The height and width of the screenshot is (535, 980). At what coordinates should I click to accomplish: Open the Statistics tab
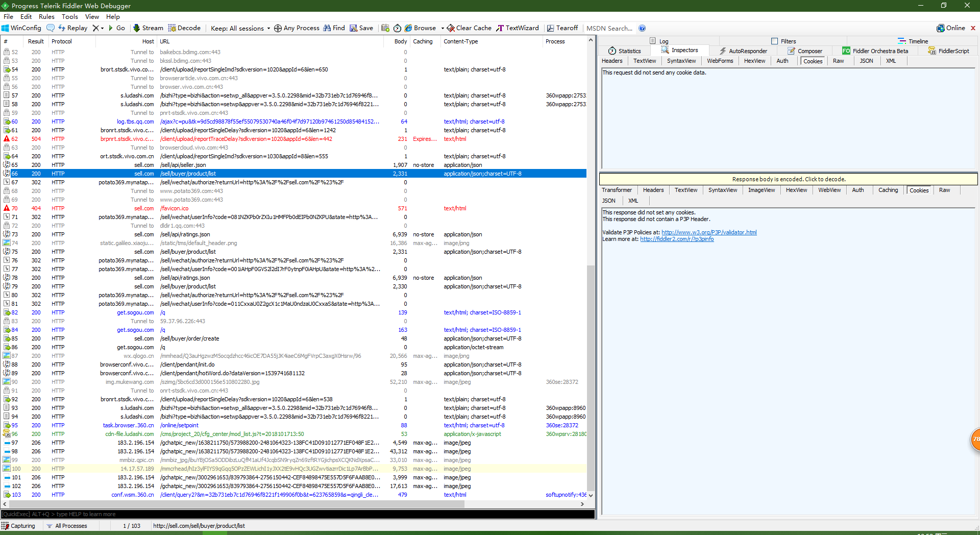[625, 51]
